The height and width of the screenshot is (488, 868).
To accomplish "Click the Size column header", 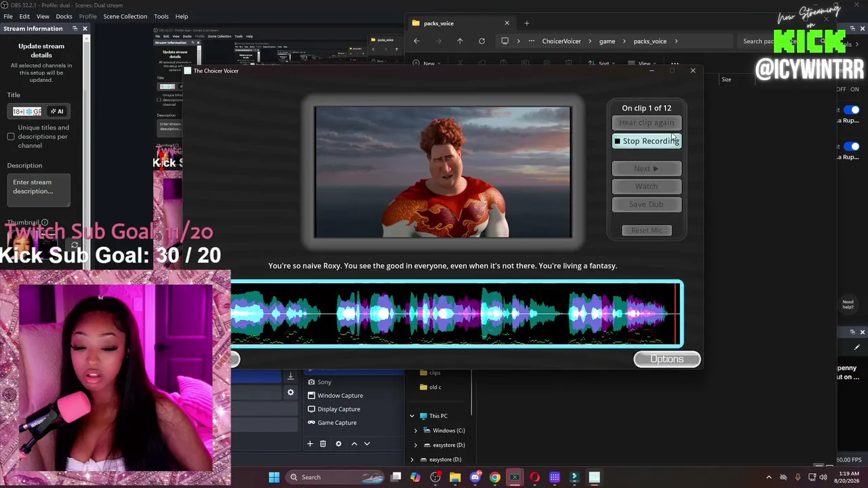I will [726, 80].
